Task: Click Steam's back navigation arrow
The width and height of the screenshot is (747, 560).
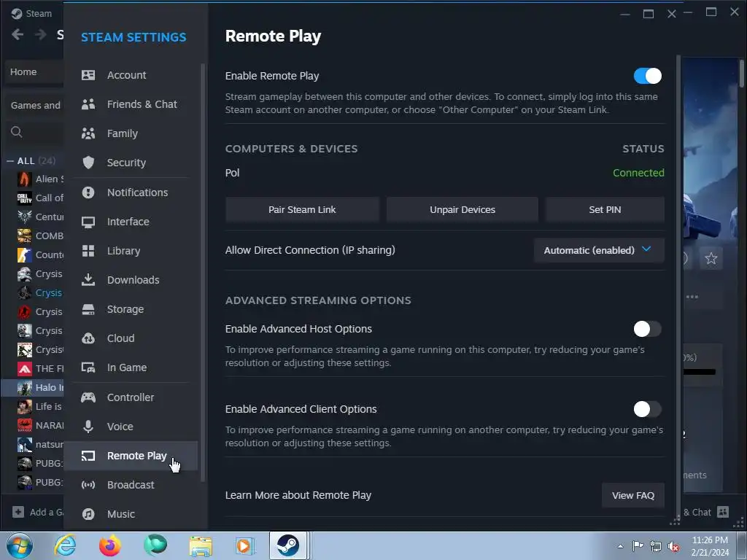Action: (18, 34)
